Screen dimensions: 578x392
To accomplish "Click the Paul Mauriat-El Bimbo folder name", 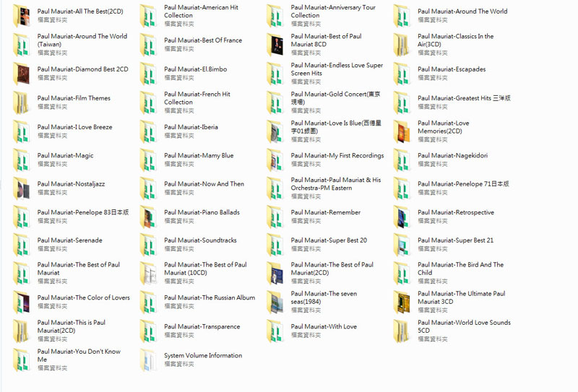I will tap(195, 69).
